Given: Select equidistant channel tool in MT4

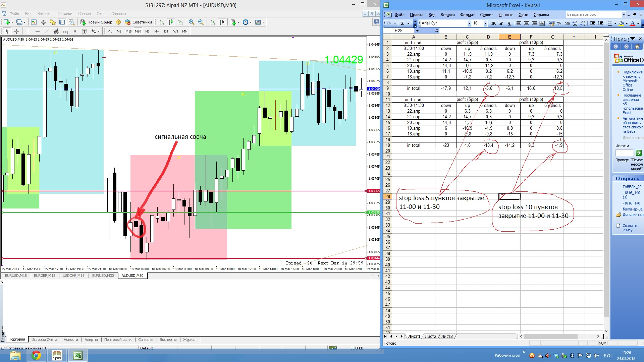Looking at the screenshot, I should click(56, 31).
